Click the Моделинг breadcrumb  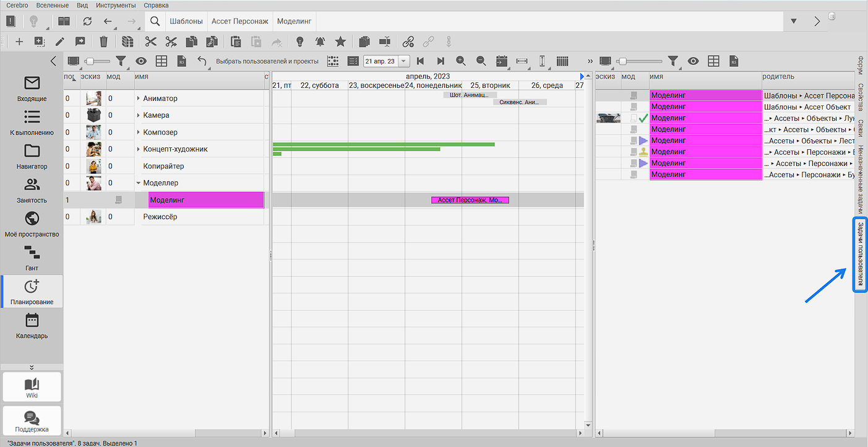[294, 21]
